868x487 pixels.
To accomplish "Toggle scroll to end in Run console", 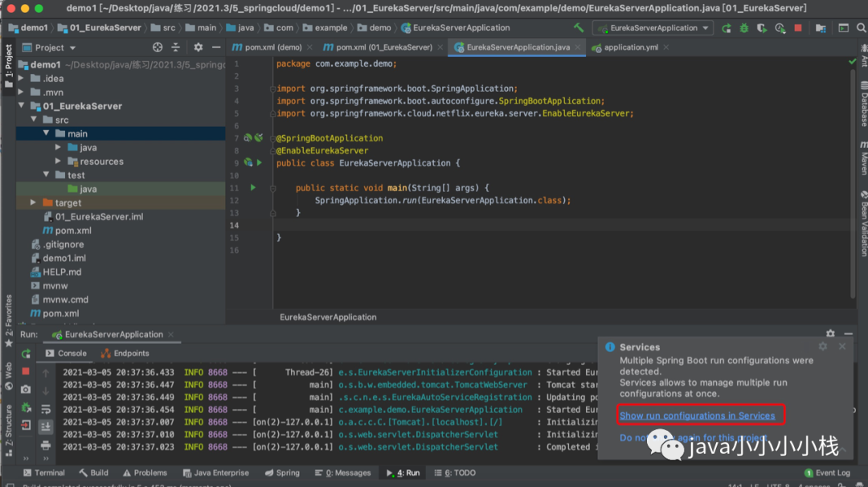I will (46, 427).
